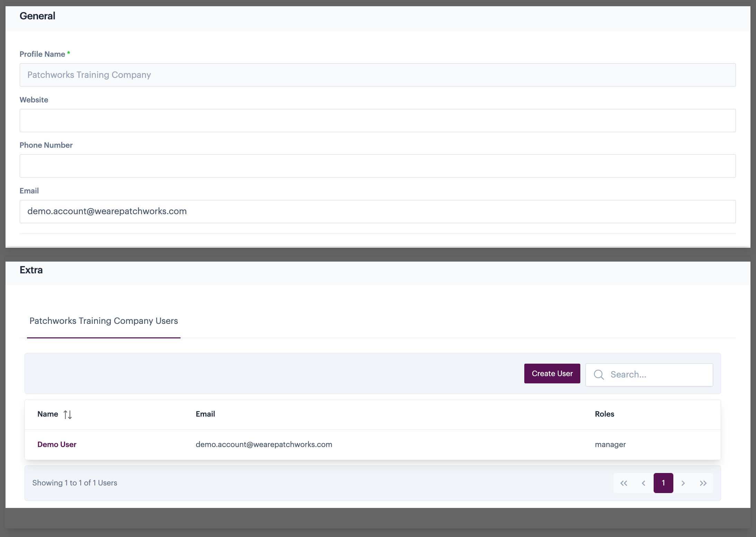Click the Name column sort arrows icon
Screen dimensions: 756x537
click(67, 415)
